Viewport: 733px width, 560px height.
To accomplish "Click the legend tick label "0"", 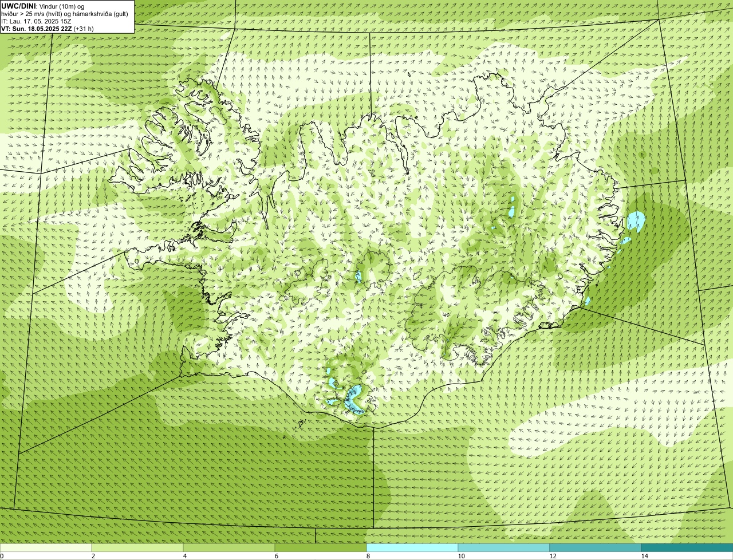I will pyautogui.click(x=2, y=556).
